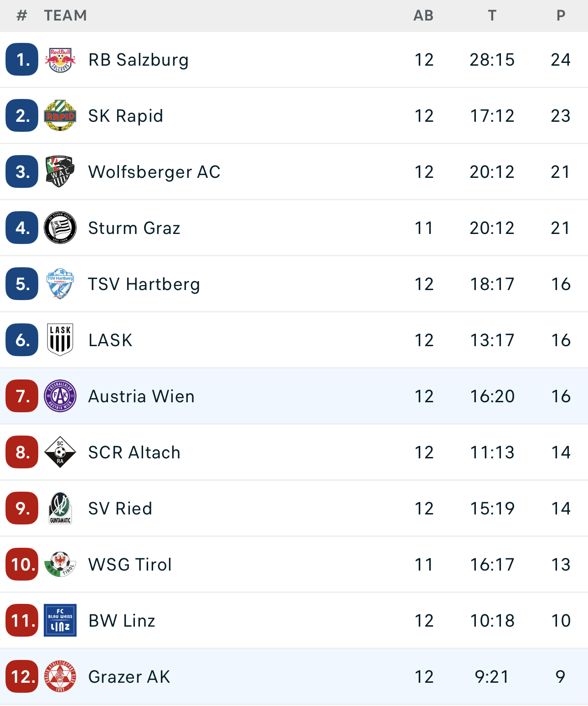Click the LASK striped shield logo

click(x=60, y=340)
